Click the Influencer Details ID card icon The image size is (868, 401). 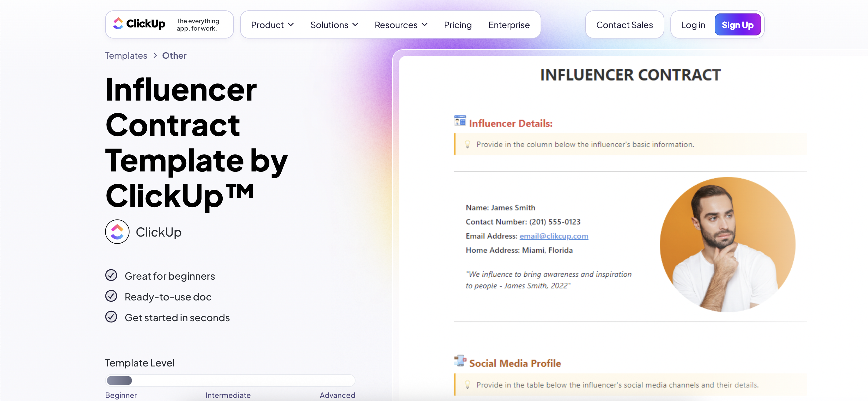coord(460,120)
